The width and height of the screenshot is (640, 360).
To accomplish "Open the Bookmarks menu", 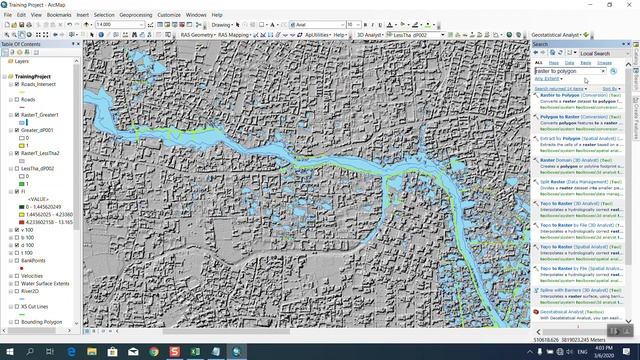I will tap(59, 15).
